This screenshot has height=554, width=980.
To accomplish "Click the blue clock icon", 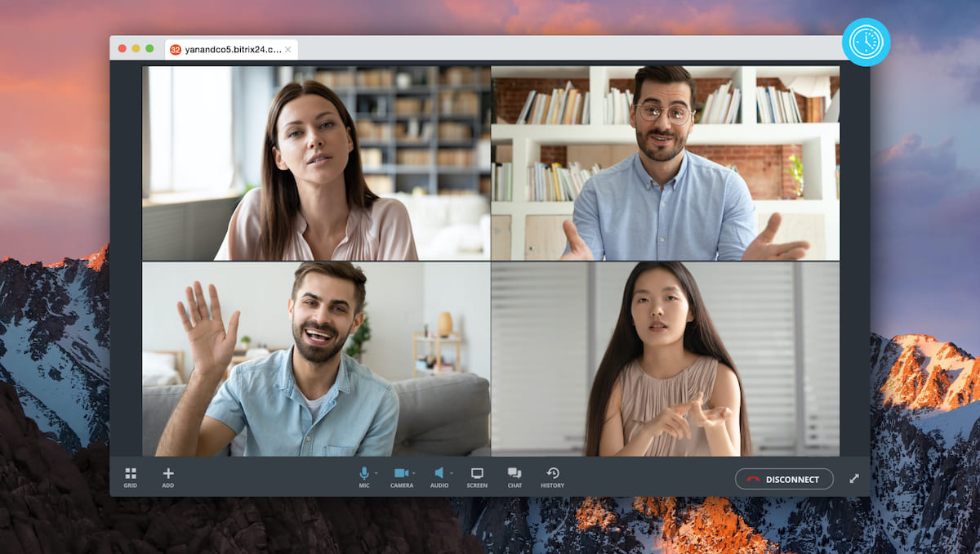I will pyautogui.click(x=866, y=42).
